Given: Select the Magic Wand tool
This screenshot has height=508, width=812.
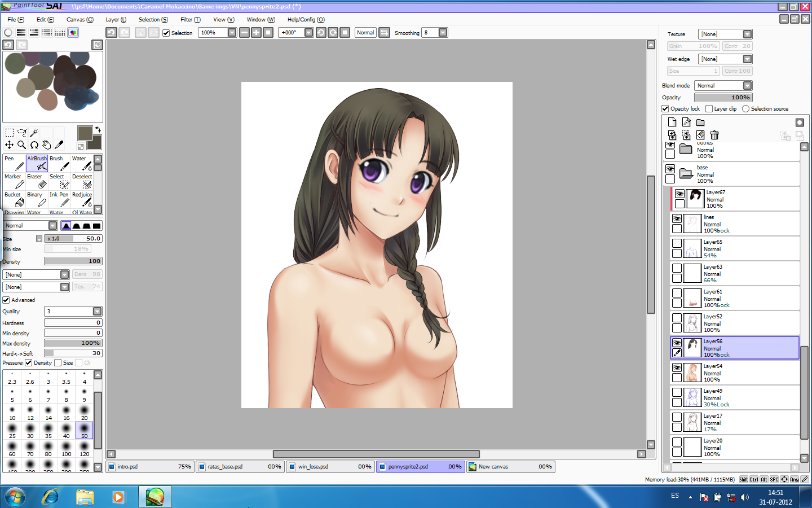Looking at the screenshot, I should click(34, 133).
